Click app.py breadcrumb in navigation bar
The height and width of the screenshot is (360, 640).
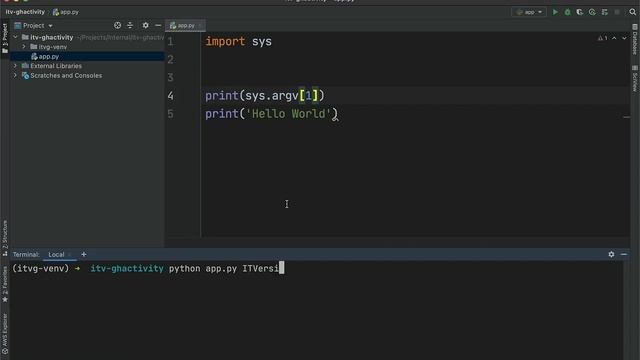66,12
